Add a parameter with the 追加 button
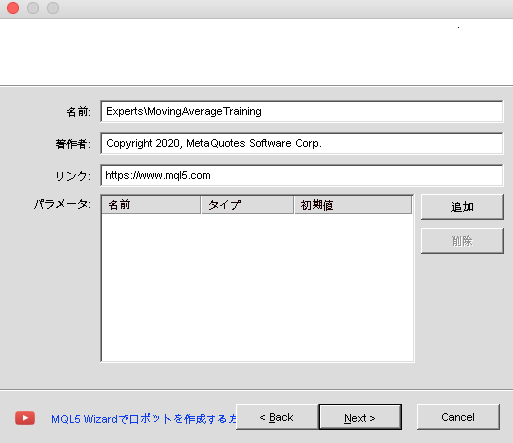The width and height of the screenshot is (513, 443). [462, 207]
